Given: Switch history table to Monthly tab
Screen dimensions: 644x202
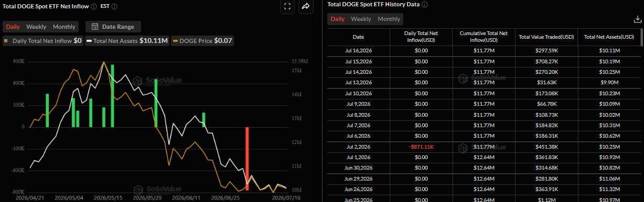Looking at the screenshot, I should [389, 19].
